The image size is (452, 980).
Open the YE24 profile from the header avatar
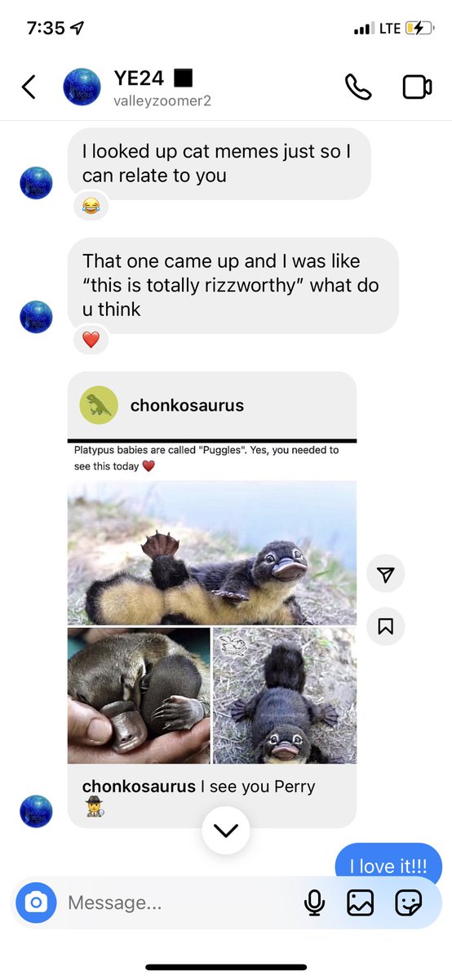[x=82, y=87]
